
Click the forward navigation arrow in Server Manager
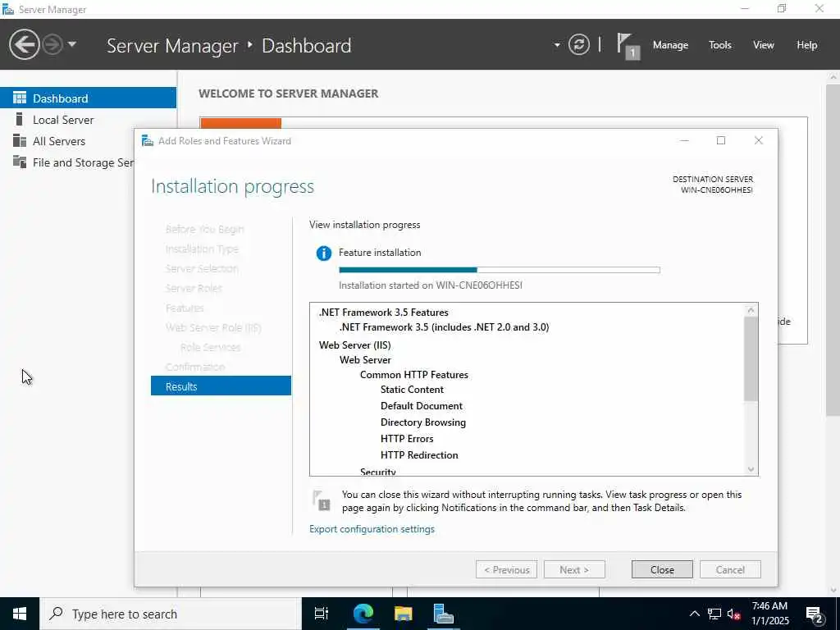coord(52,44)
